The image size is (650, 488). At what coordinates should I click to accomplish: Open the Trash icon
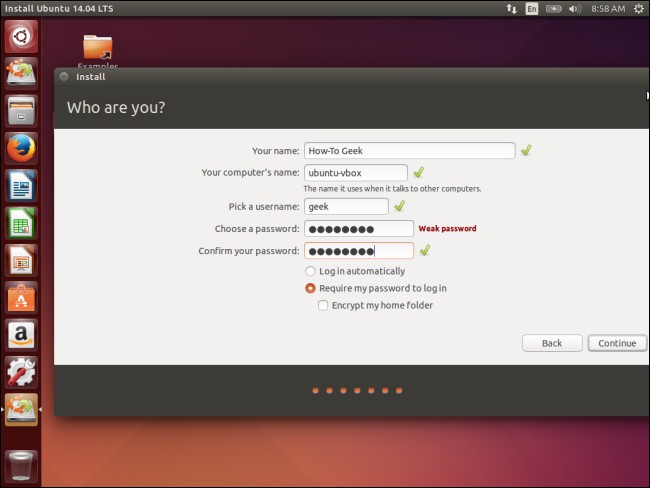tap(21, 466)
